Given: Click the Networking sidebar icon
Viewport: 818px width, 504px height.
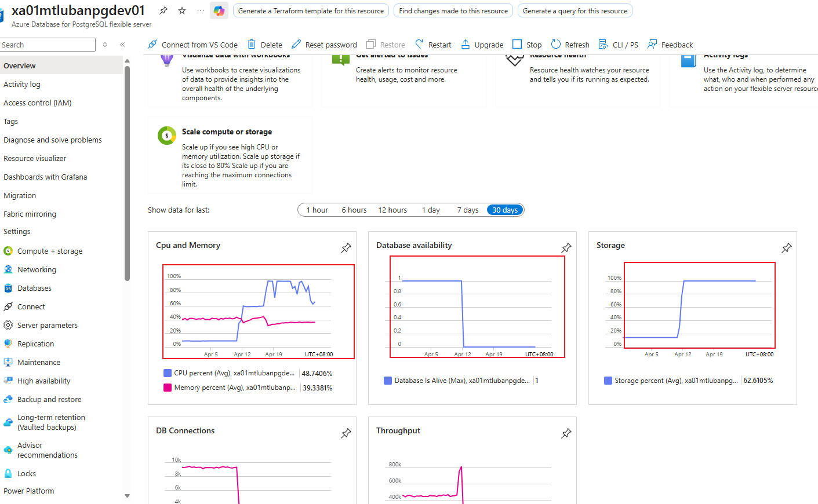Looking at the screenshot, I should [x=8, y=269].
